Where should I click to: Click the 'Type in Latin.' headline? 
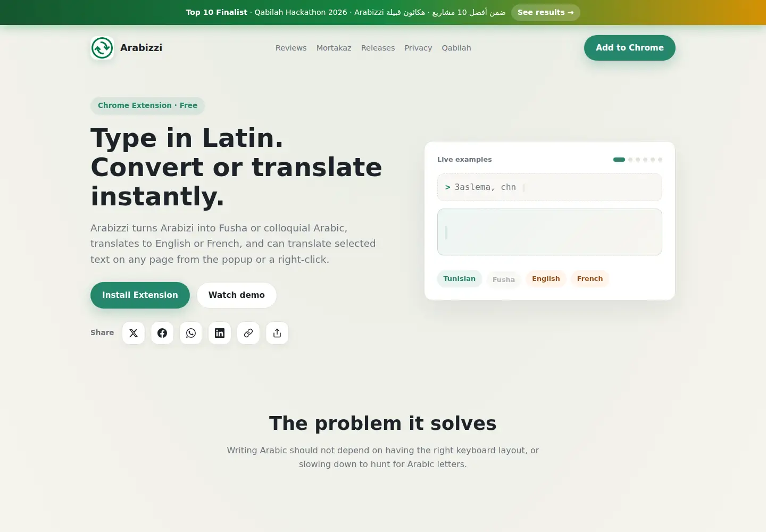[x=187, y=138]
